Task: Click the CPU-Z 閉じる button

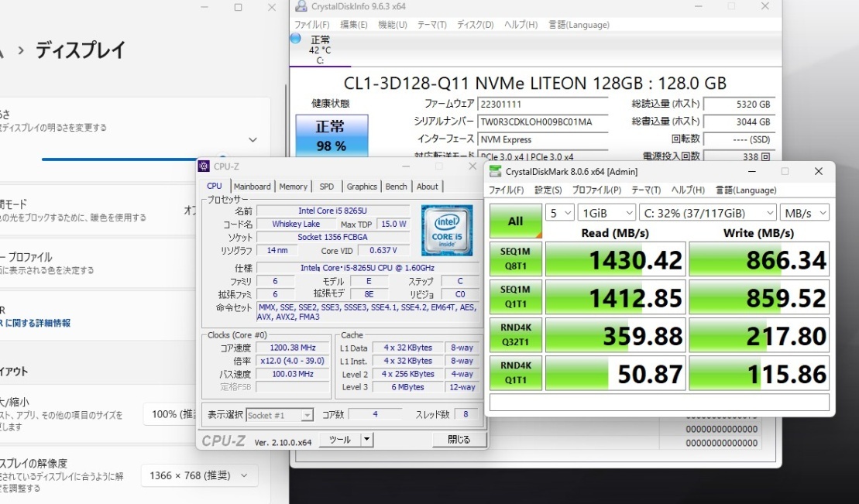Action: (x=459, y=440)
